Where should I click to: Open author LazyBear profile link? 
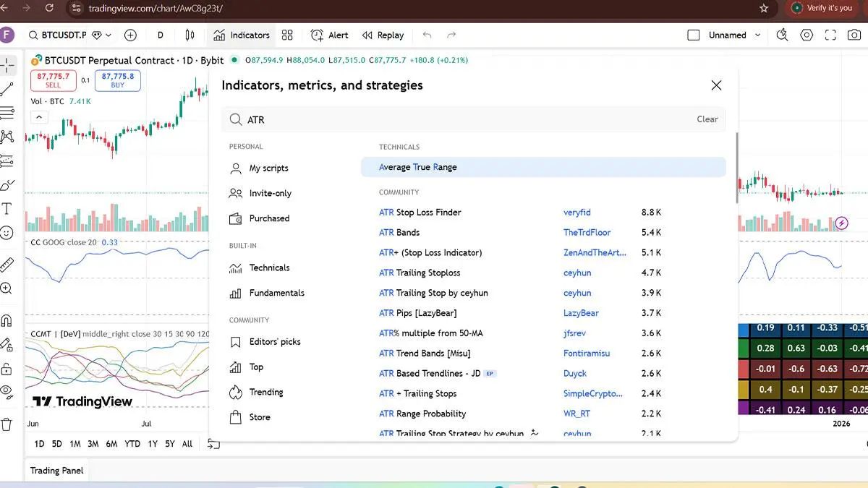tap(581, 313)
